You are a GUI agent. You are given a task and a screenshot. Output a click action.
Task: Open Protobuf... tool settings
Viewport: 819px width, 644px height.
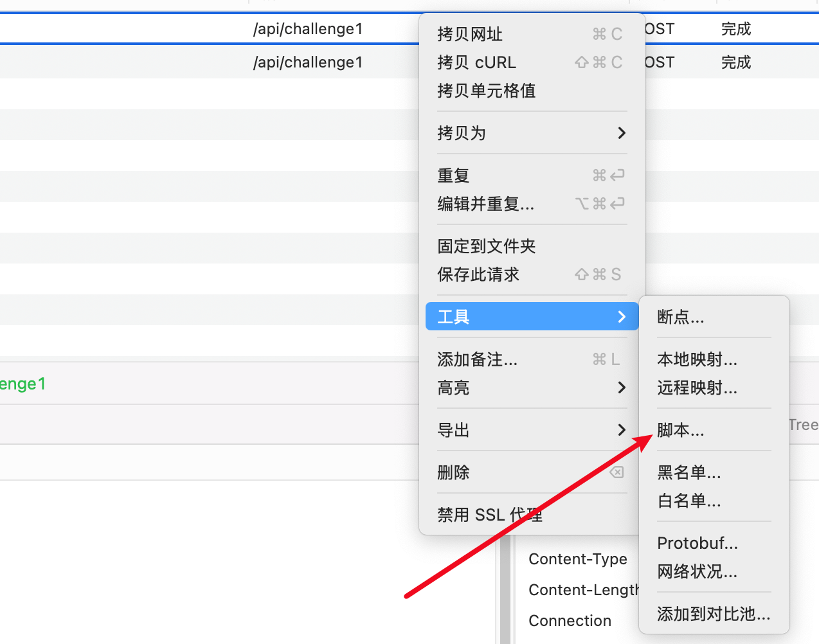click(x=697, y=543)
